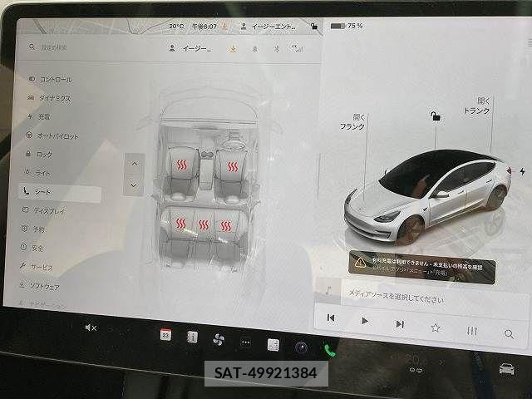Open the Schedule (予約) settings
The width and height of the screenshot is (532, 399).
33,229
